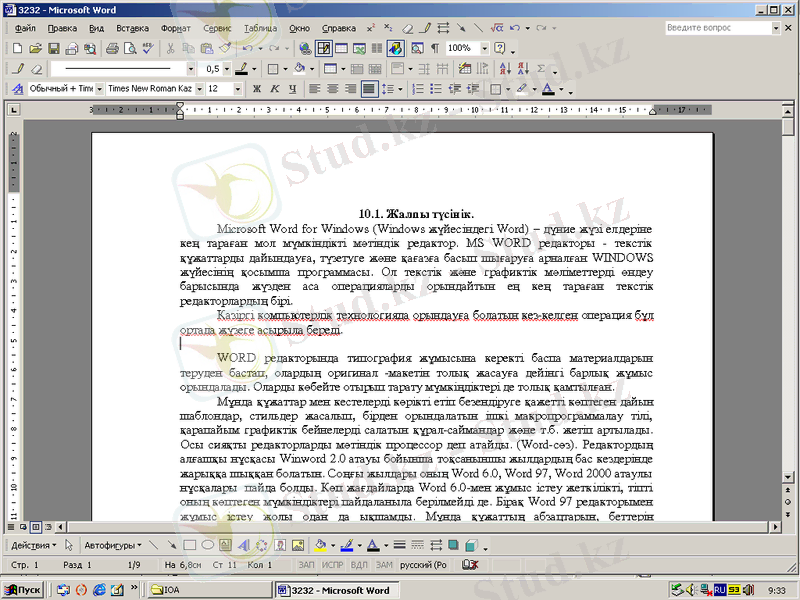Insert WordArt from drawing toolbar
800x600 pixels.
(243, 546)
